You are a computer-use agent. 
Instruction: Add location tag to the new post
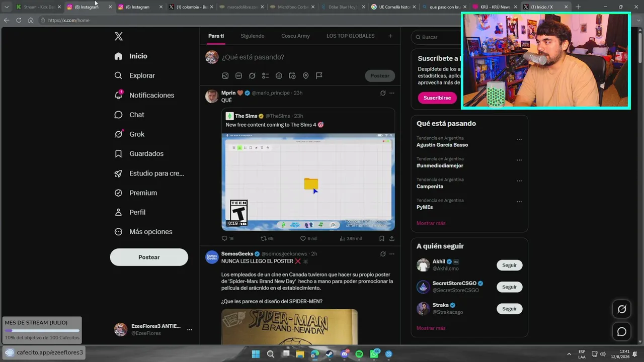click(305, 76)
